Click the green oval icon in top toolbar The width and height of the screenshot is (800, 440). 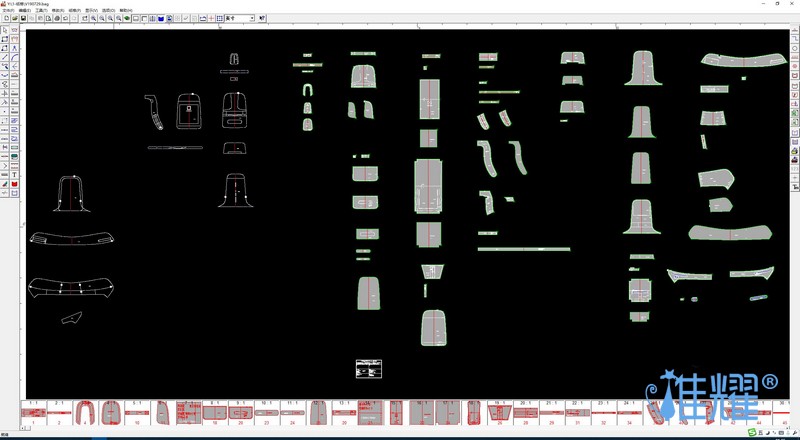click(x=127, y=18)
